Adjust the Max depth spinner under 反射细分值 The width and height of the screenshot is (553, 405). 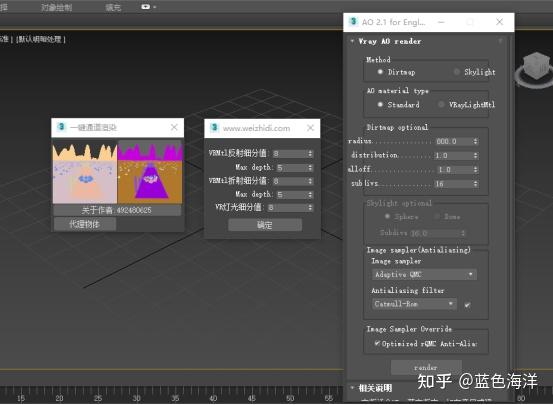click(310, 168)
